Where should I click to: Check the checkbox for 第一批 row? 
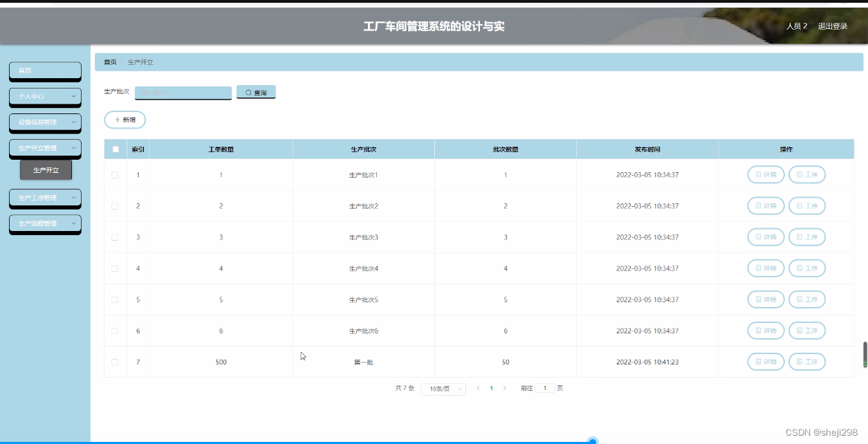(x=115, y=361)
